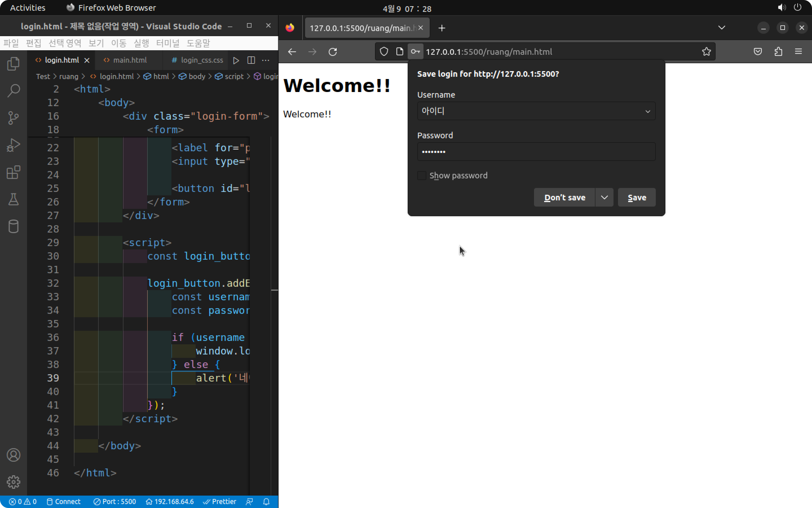Click the feedback person icon in status bar
The height and width of the screenshot is (508, 812).
(249, 502)
